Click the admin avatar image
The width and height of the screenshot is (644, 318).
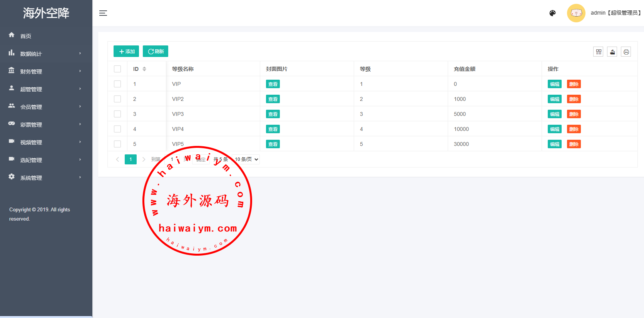click(x=576, y=13)
